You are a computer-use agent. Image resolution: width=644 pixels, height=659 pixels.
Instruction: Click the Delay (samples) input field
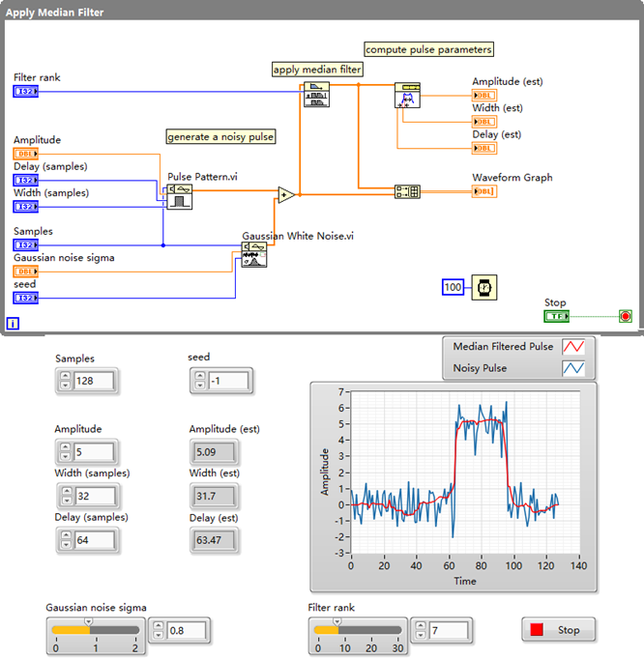pyautogui.click(x=95, y=539)
